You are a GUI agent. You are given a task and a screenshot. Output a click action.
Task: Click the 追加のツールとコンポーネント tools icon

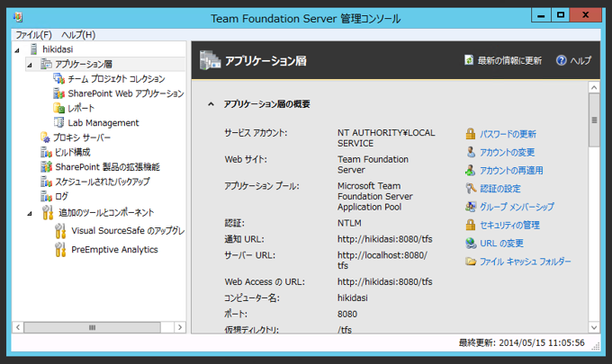48,212
